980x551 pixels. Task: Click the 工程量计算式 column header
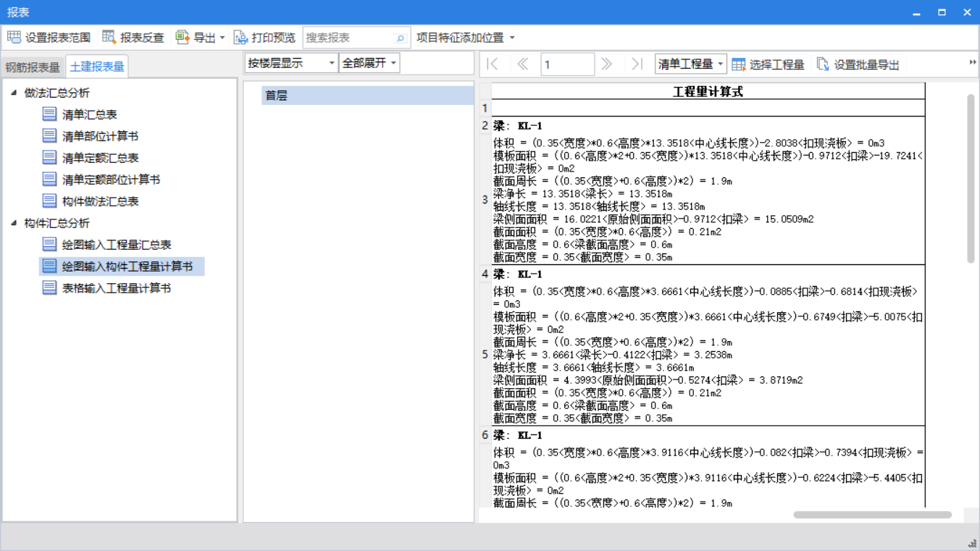(x=708, y=91)
